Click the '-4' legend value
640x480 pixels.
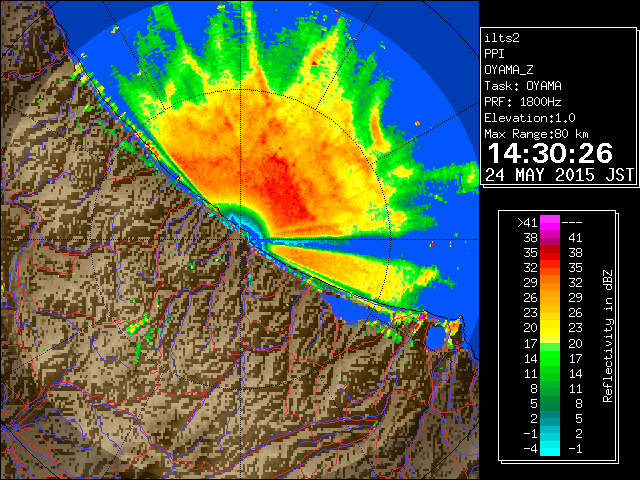530,449
